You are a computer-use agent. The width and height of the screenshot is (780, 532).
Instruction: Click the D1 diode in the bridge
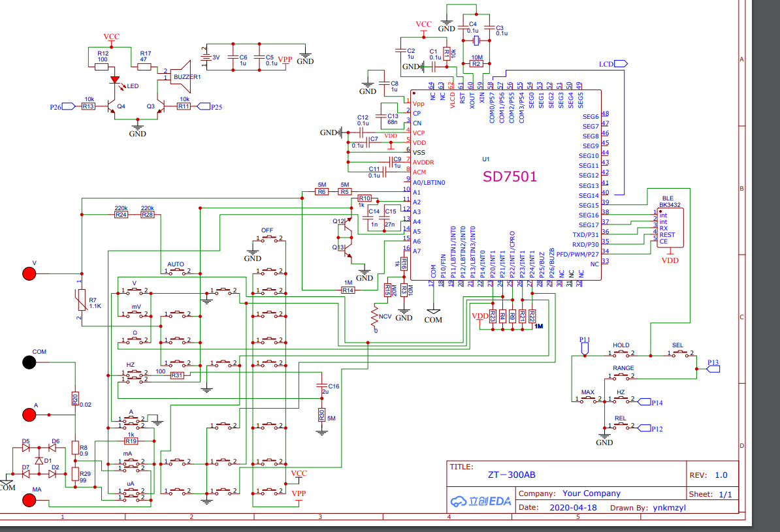click(39, 461)
